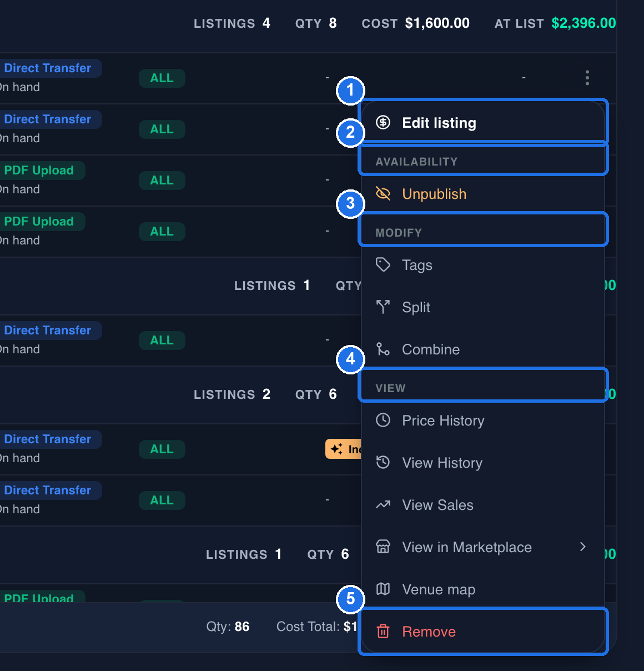Click the QTY 6 label beside LISTINGS 2

[316, 394]
